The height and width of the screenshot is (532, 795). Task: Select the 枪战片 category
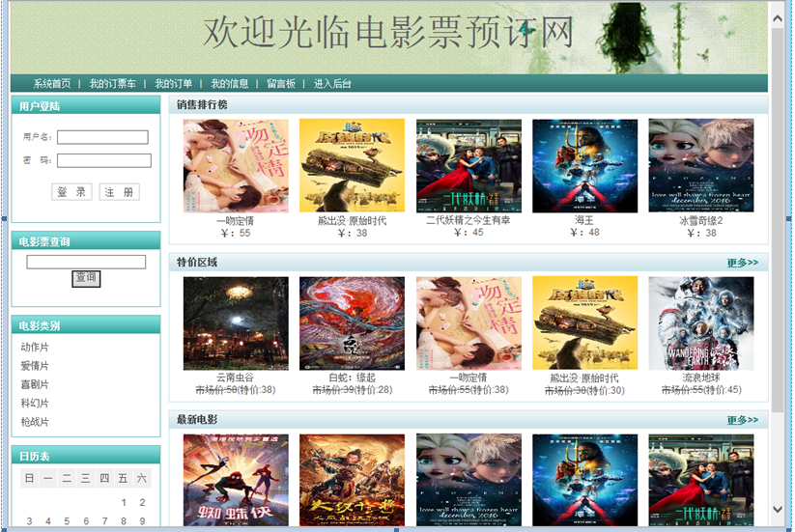coord(35,422)
